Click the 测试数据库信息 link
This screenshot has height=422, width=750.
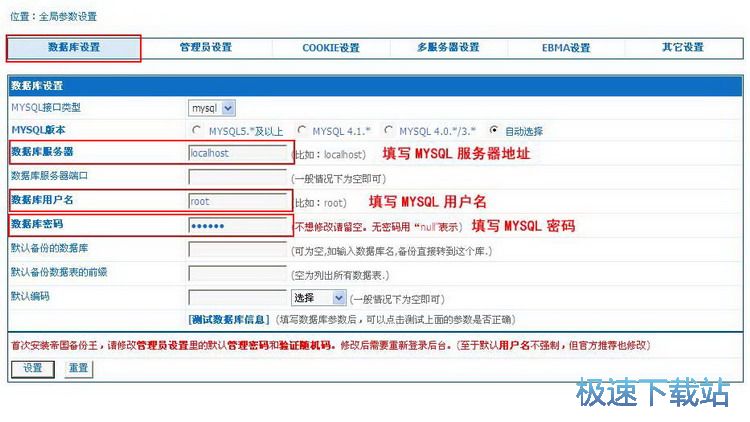(229, 320)
